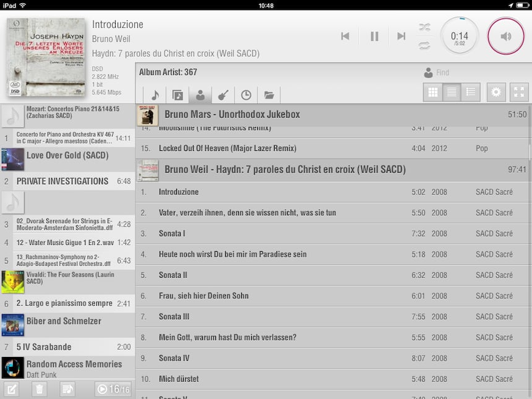Collapse Bruno Weil Haydn album header

[333, 169]
